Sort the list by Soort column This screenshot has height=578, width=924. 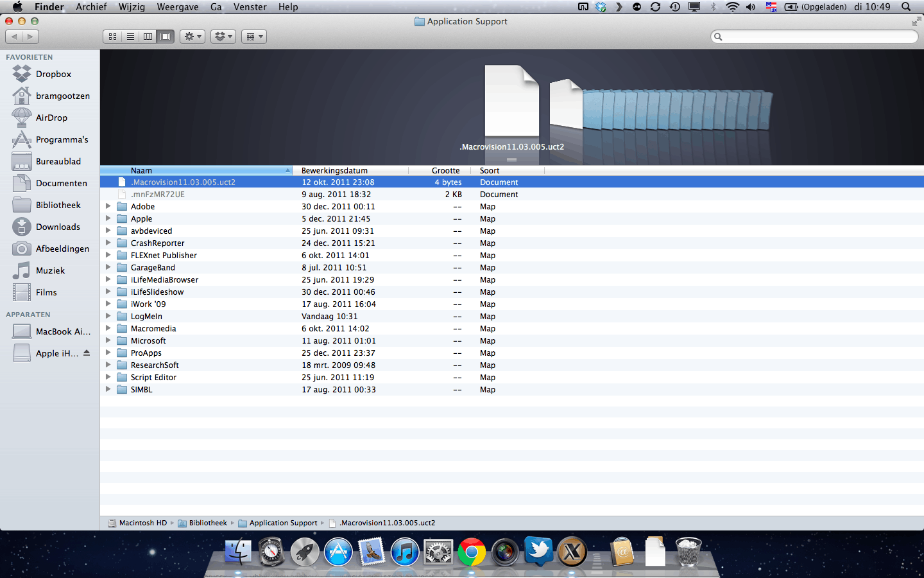(508, 171)
